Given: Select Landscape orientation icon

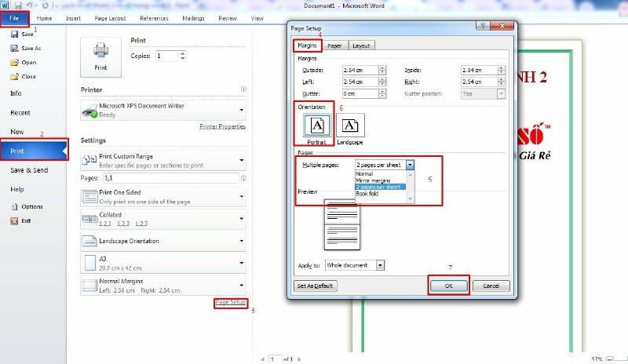Looking at the screenshot, I should point(350,126).
